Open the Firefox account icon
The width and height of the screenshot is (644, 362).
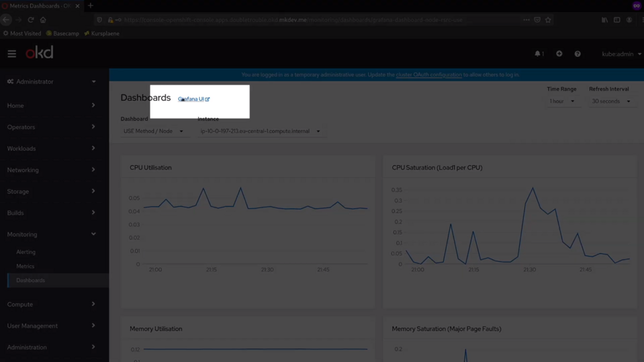629,19
